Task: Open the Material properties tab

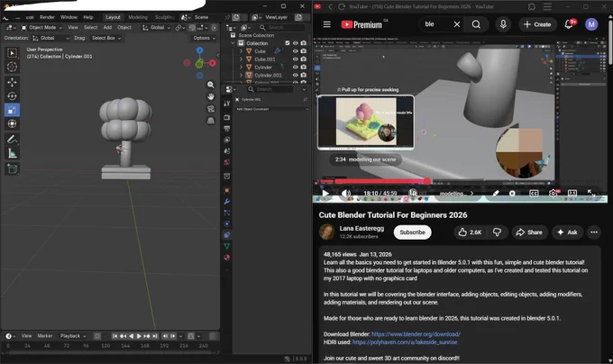Action: point(227,258)
